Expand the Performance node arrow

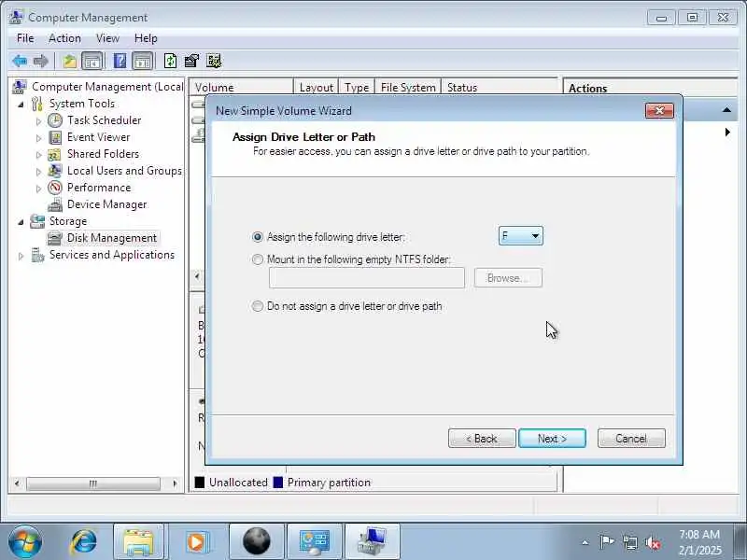coord(38,189)
